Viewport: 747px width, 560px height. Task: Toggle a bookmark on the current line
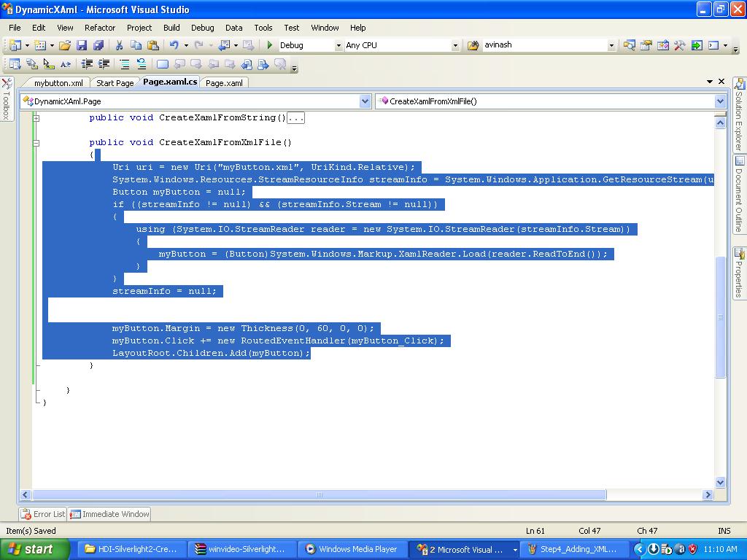[163, 64]
